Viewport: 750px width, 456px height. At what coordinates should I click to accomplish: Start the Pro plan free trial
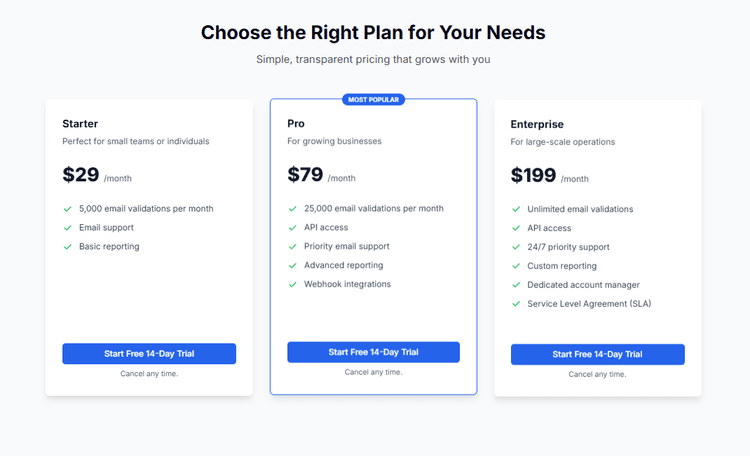point(373,352)
